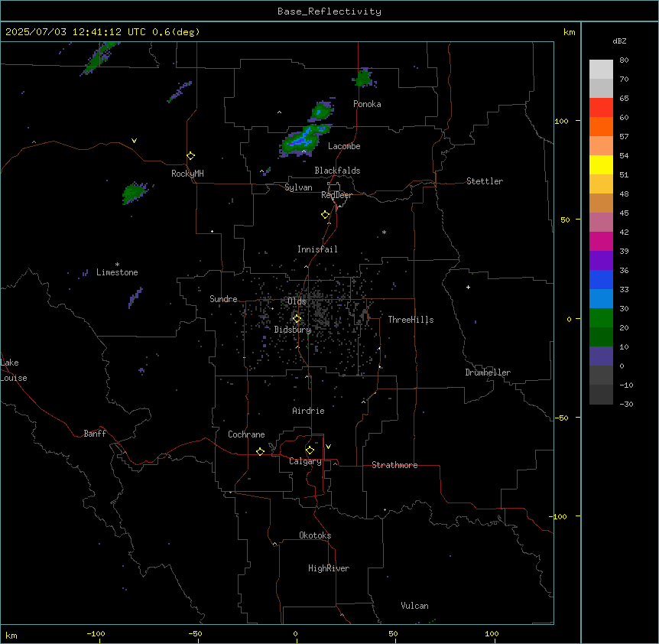Select the bright green 20-30 dBZ swatch
The width and height of the screenshot is (659, 644).
[601, 318]
